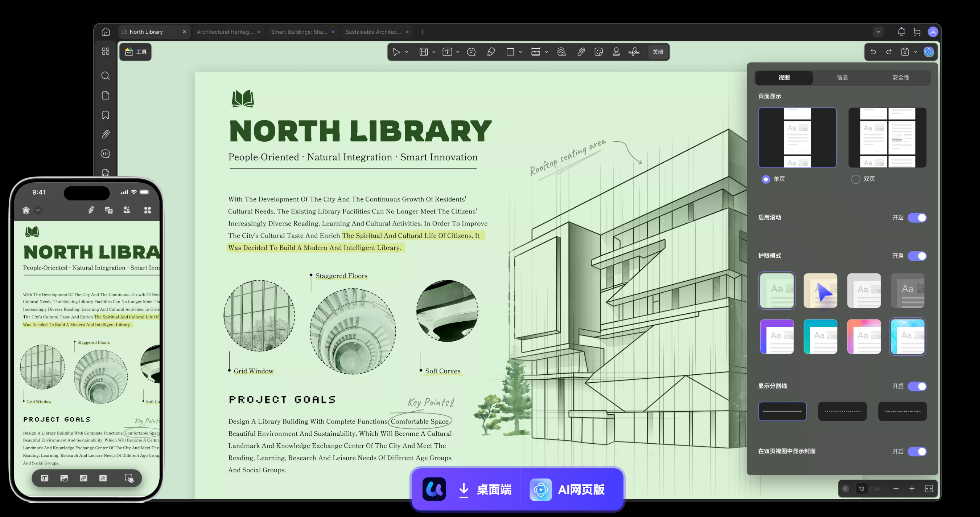This screenshot has width=980, height=517.
Task: Select the 双页 two-page radio button
Action: coord(856,179)
